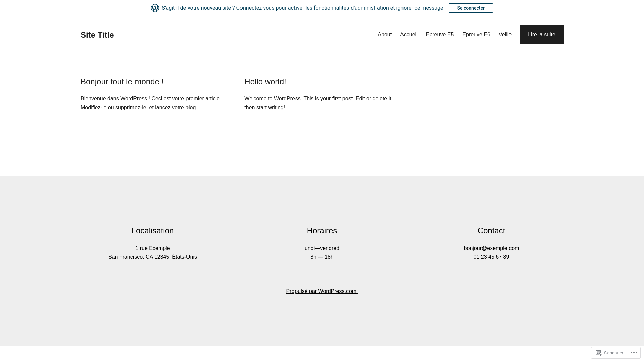Click the Lire la suite button
Screen dimensions: 644x362
541,35
